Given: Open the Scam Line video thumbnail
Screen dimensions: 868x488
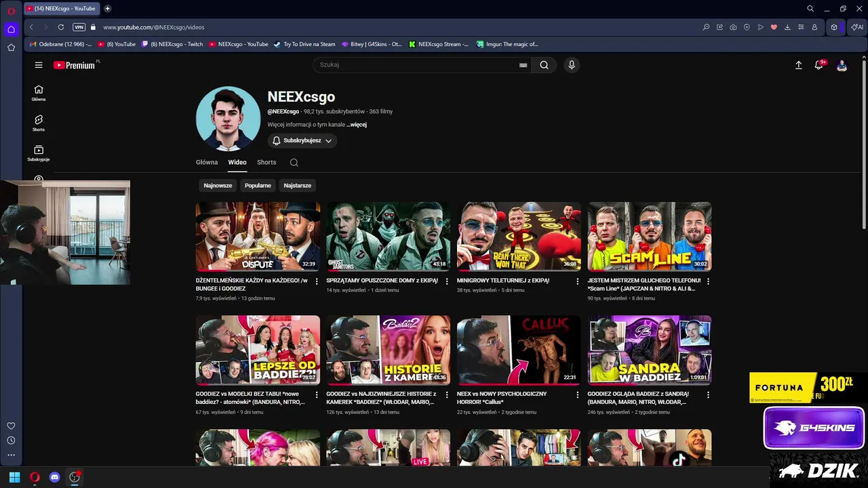Looking at the screenshot, I should (650, 237).
